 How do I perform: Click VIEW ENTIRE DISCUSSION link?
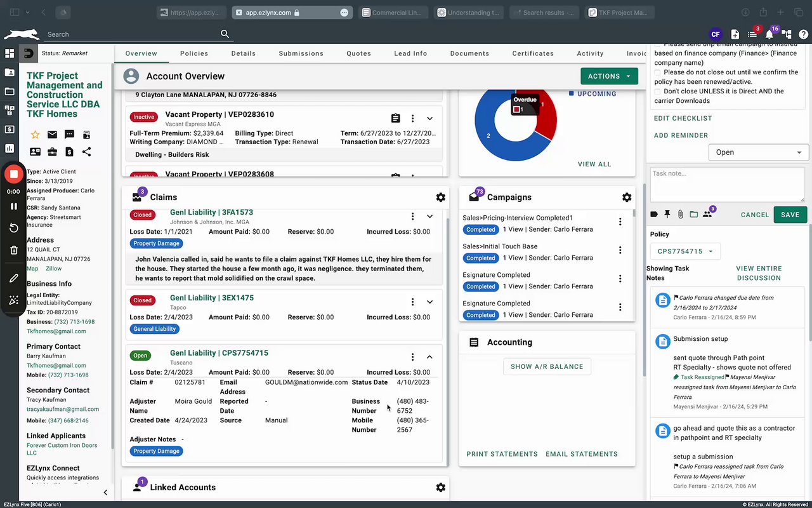click(759, 273)
